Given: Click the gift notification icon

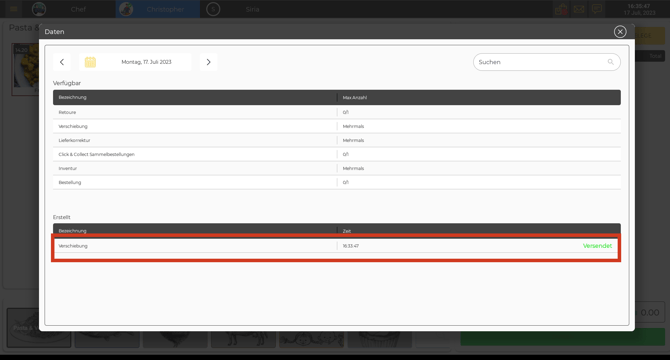Looking at the screenshot, I should 561,9.
